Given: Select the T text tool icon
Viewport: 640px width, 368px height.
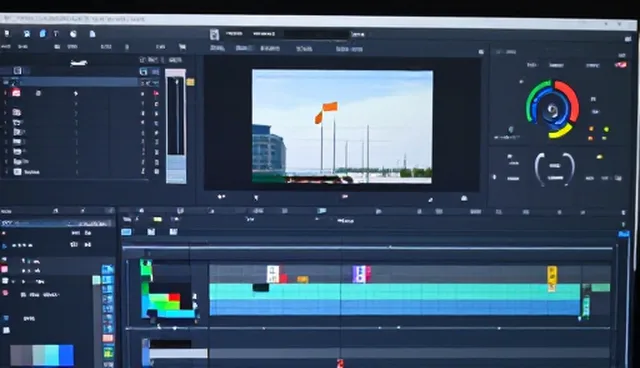Looking at the screenshot, I should pos(56,34).
